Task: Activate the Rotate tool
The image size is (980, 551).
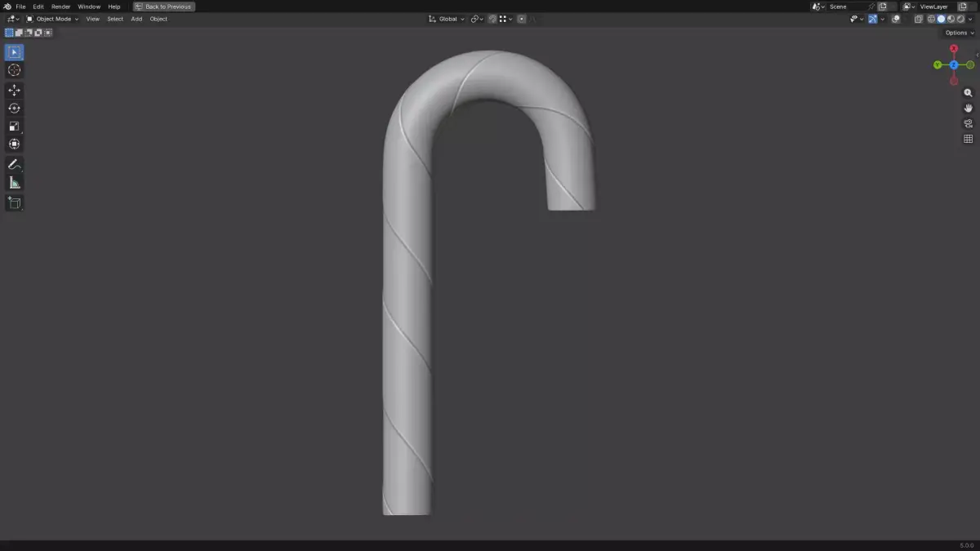Action: (14, 107)
